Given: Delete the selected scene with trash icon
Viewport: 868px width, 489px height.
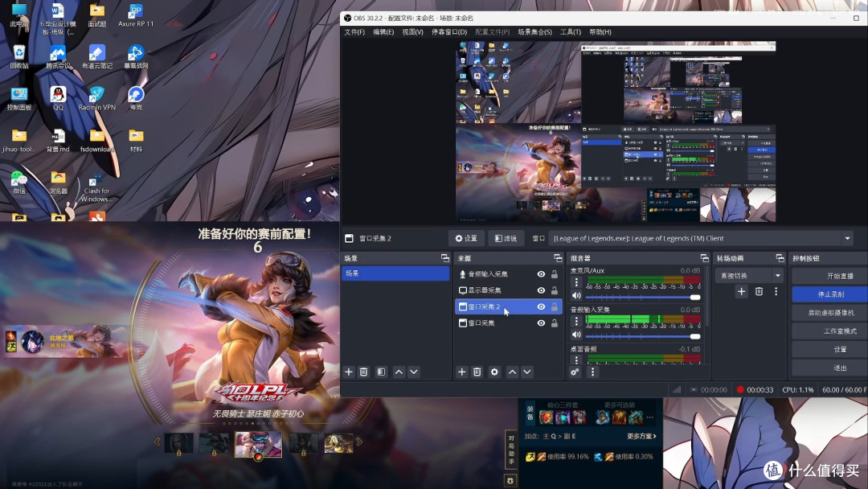Looking at the screenshot, I should (364, 372).
